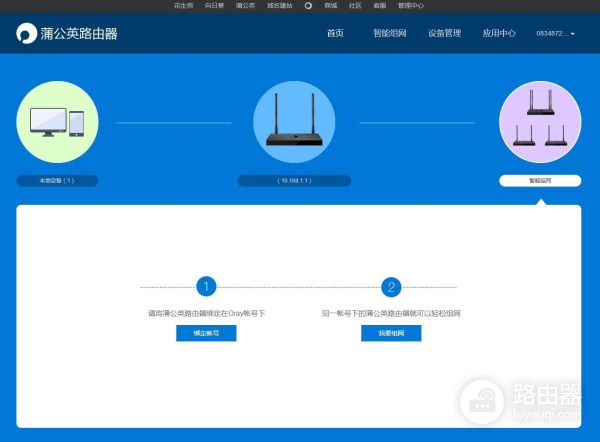This screenshot has width=600, height=442.
Task: Click the white 智能组网 pill label
Action: click(540, 181)
